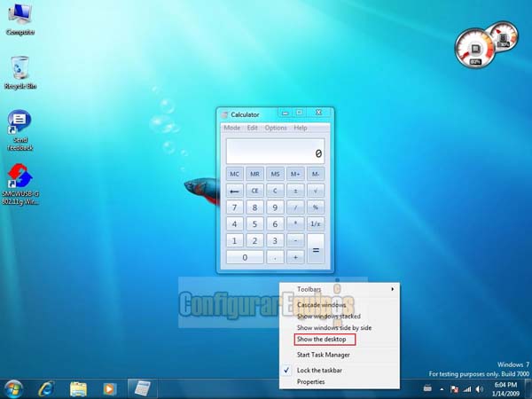Click the plus button
Screen dimensions: 532x399
coord(295,257)
